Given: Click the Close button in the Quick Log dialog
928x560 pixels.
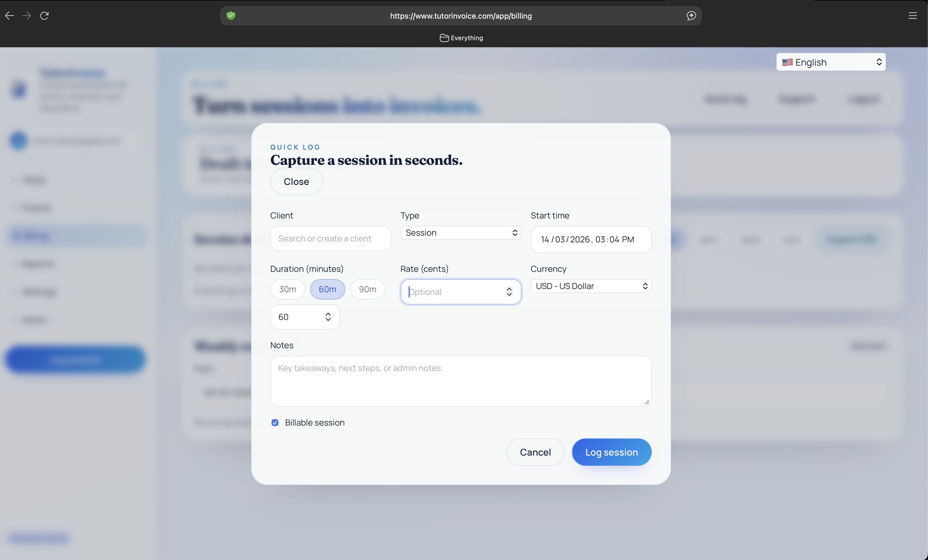Looking at the screenshot, I should [x=296, y=181].
